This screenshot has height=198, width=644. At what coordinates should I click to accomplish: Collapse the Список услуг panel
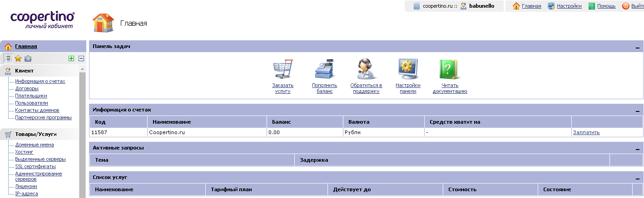click(x=638, y=179)
